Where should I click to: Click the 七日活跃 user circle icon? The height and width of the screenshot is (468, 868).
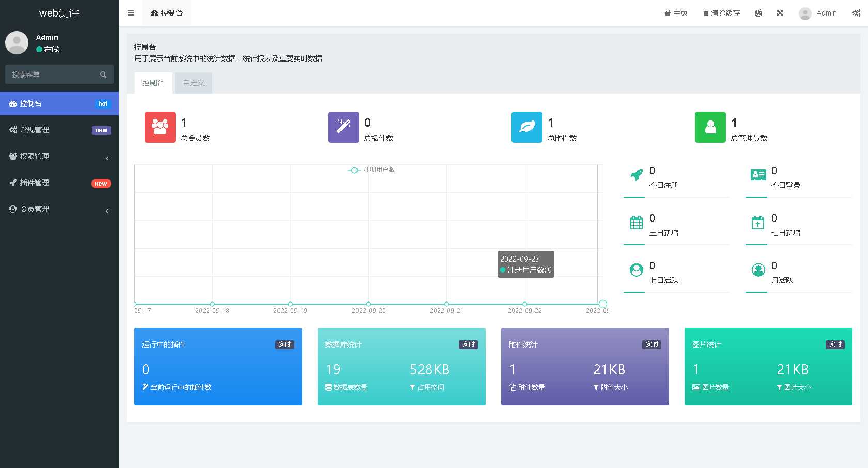[x=637, y=270]
